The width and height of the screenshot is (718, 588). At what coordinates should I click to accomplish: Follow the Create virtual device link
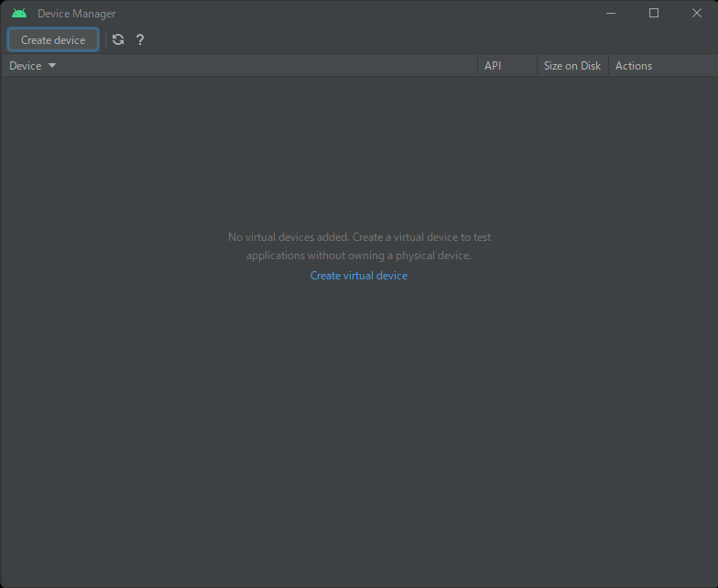point(359,275)
